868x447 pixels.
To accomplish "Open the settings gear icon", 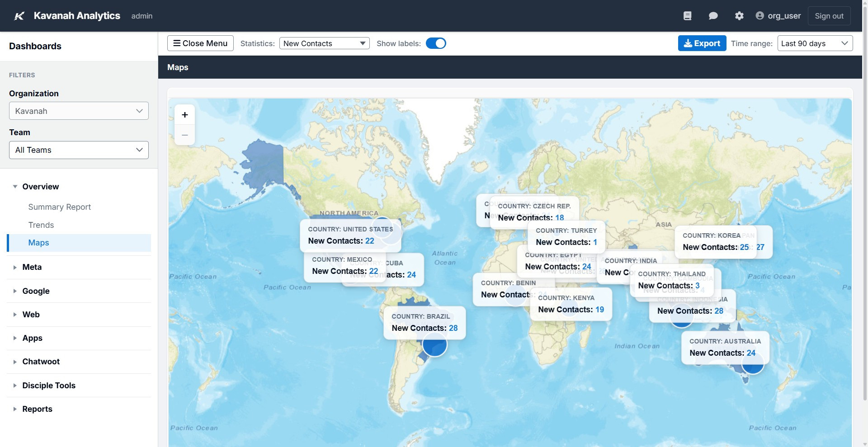I will coord(739,15).
